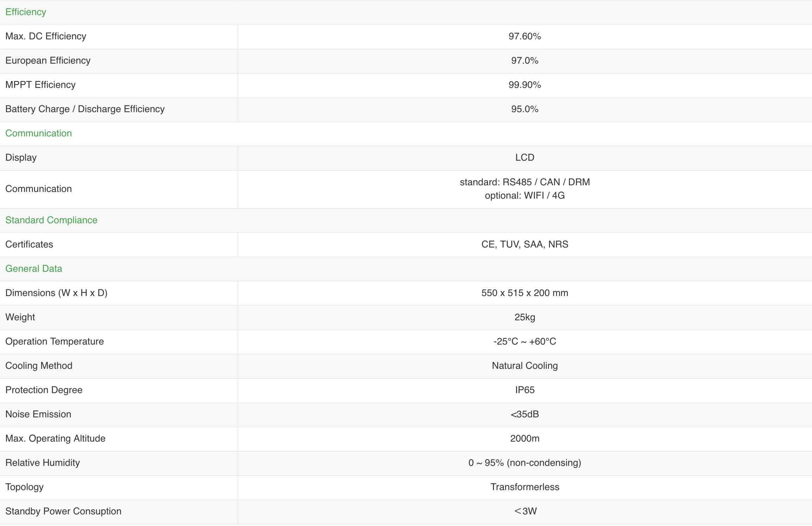This screenshot has width=812, height=526.
Task: Click the green Communication section heading
Action: pyautogui.click(x=38, y=133)
